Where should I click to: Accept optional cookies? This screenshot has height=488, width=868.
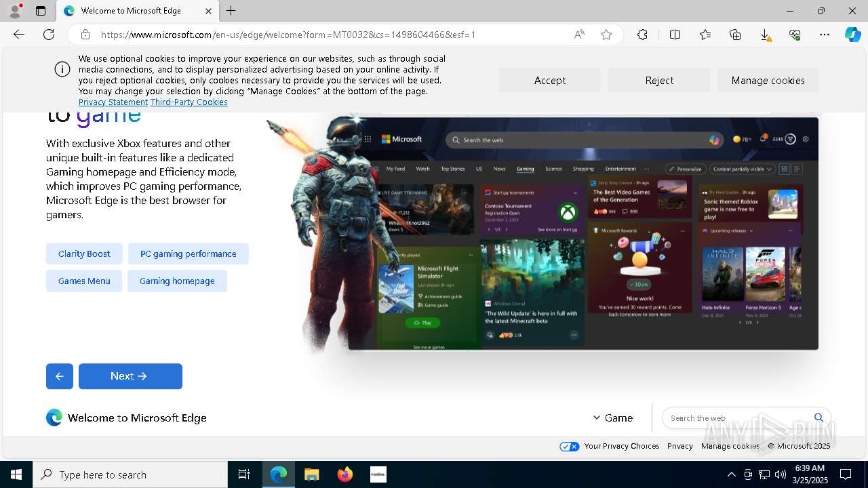click(x=550, y=80)
